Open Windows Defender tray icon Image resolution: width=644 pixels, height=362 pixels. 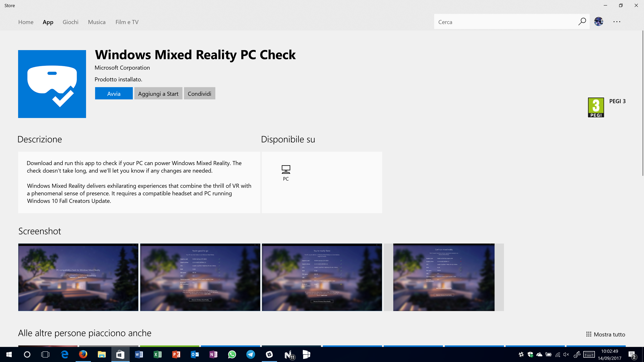coord(530,354)
